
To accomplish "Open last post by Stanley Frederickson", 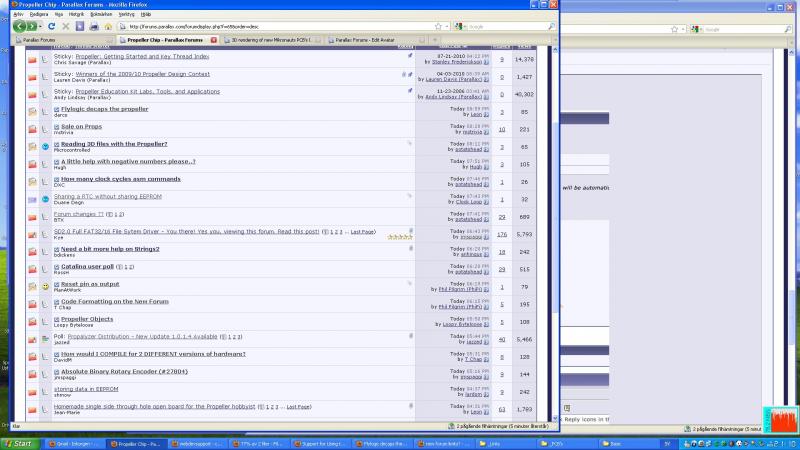I will click(486, 62).
